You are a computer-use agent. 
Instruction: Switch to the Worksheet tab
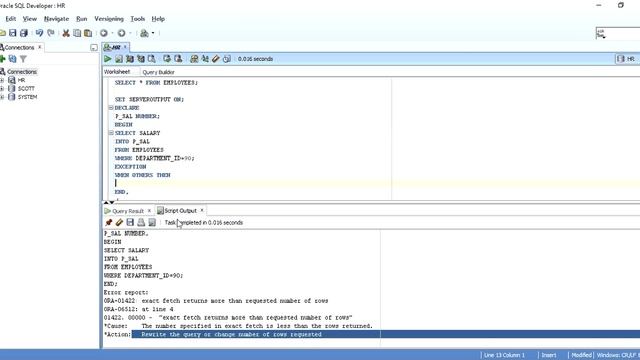pyautogui.click(x=117, y=72)
